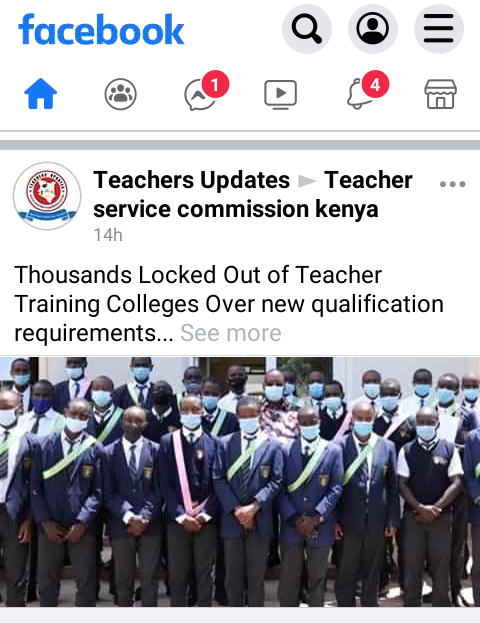This screenshot has width=480, height=623.
Task: Go to the Home feed tab
Action: (x=41, y=94)
